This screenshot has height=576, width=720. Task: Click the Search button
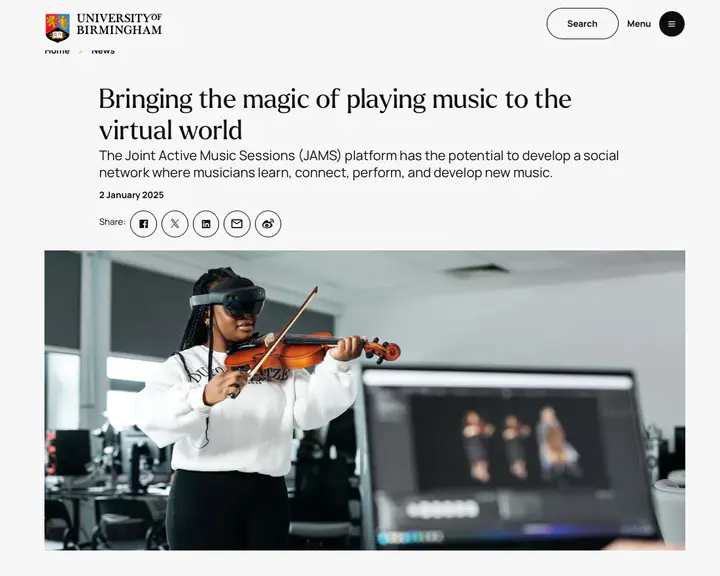pos(582,23)
